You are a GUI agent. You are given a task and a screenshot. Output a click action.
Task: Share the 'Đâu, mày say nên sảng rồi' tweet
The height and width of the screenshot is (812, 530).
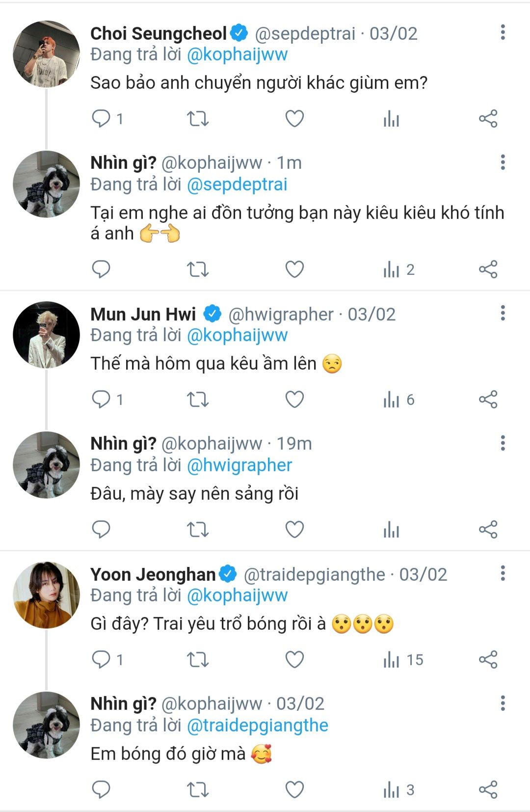488,530
